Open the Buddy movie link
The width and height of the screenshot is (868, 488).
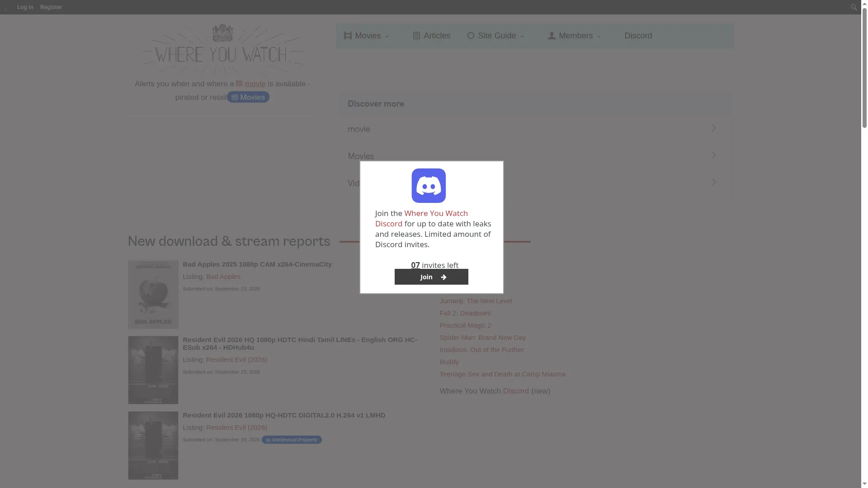449,362
